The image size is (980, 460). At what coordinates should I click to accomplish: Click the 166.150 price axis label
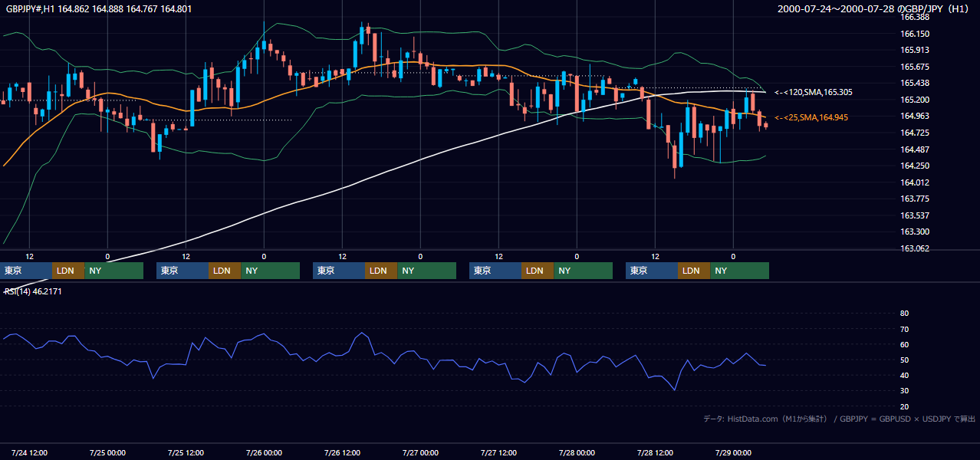click(915, 34)
